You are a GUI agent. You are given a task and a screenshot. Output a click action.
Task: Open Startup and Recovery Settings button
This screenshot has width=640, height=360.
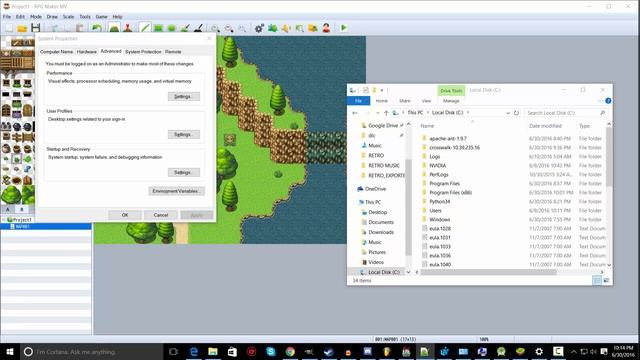point(184,172)
